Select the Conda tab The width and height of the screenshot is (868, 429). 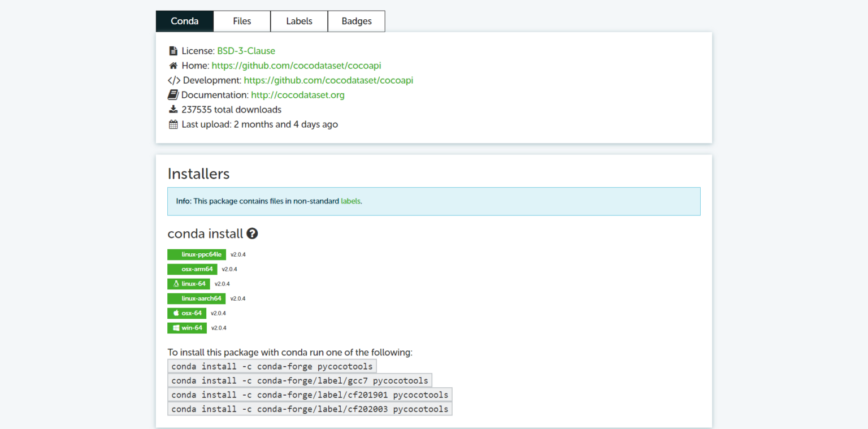coord(184,21)
